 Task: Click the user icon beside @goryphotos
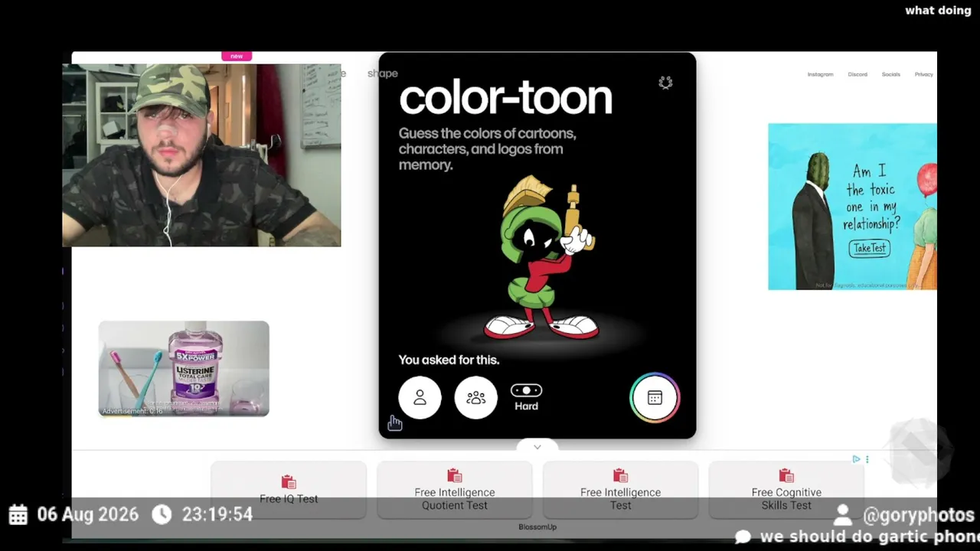(x=843, y=515)
